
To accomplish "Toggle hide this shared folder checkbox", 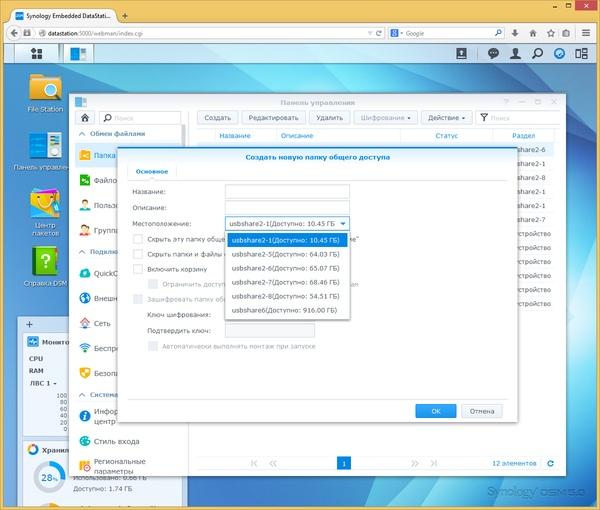I will click(138, 240).
